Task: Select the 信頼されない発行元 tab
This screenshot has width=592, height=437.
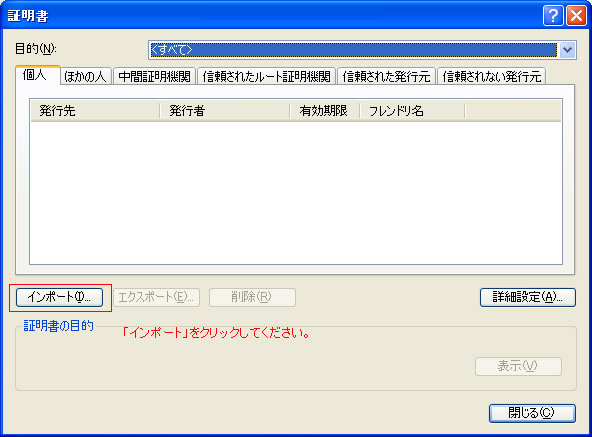Action: click(492, 76)
